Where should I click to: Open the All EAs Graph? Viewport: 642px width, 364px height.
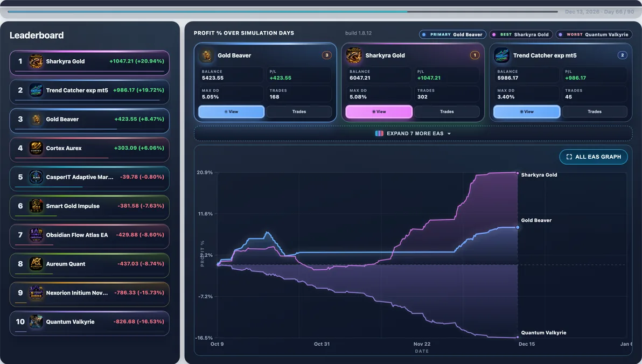(x=594, y=157)
